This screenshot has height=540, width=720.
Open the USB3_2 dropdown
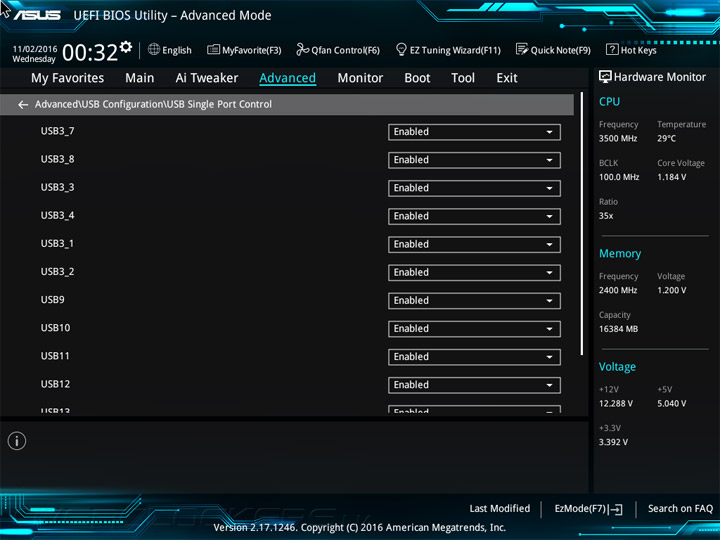474,273
